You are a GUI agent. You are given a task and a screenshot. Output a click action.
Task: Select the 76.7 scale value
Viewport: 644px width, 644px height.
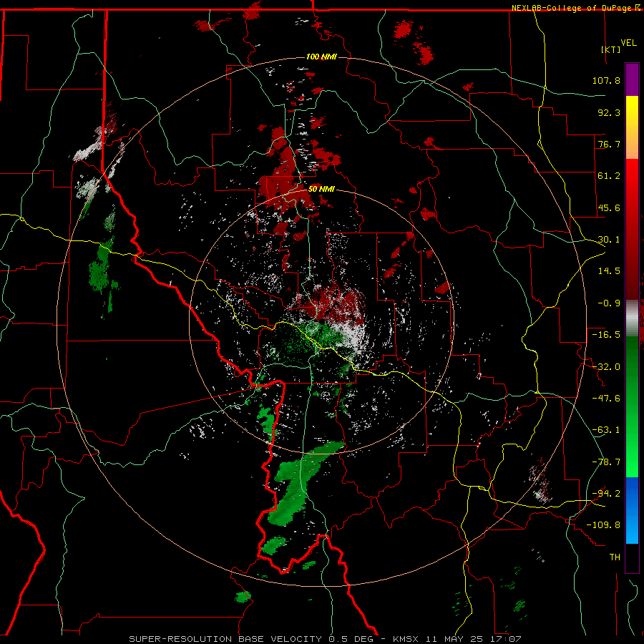pyautogui.click(x=609, y=144)
